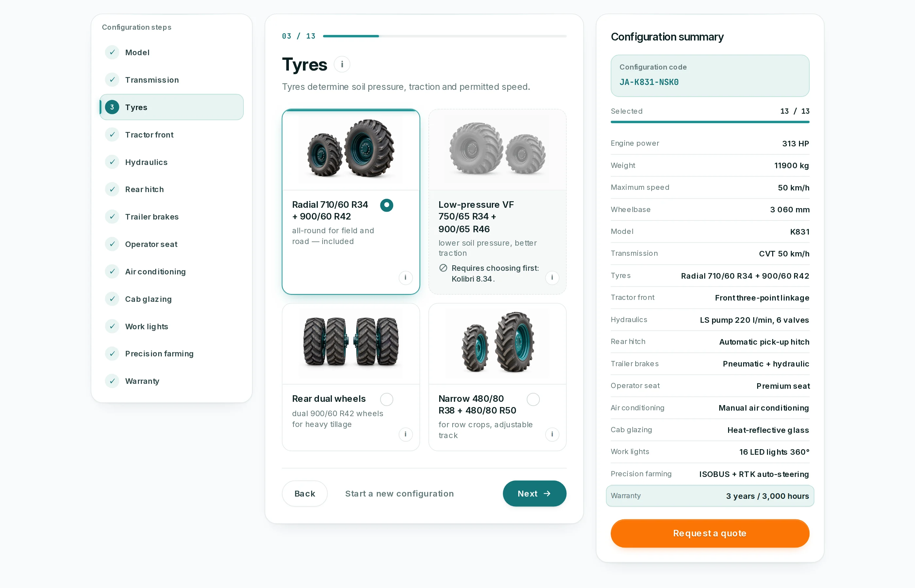Click the blocked icon by Requires choosing first
This screenshot has height=588, width=915.
[443, 268]
